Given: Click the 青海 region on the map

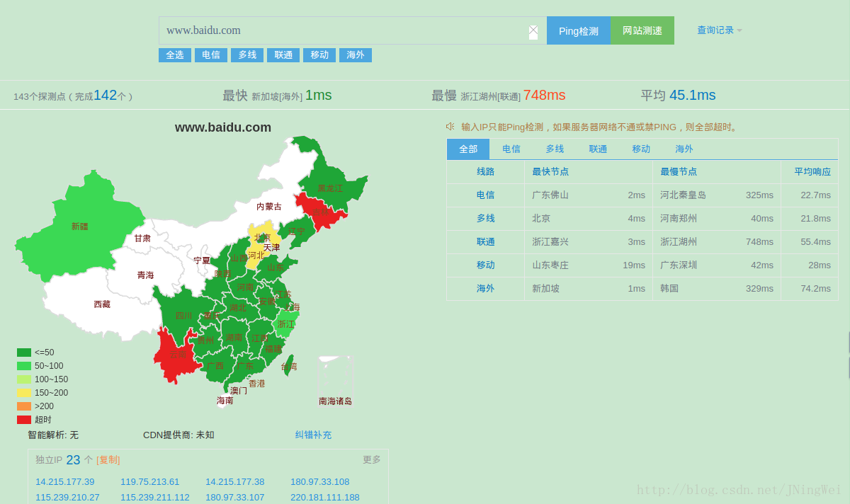Looking at the screenshot, I should click(145, 275).
